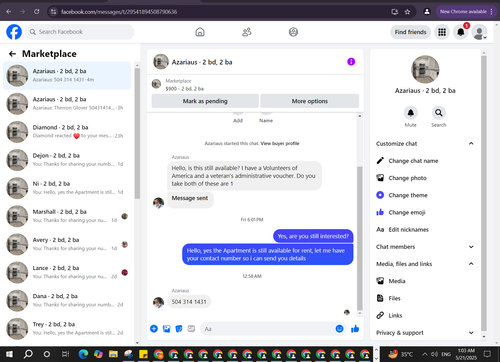500x362 pixels.
Task: Open Windows taskbar search
Action: pos(28,354)
